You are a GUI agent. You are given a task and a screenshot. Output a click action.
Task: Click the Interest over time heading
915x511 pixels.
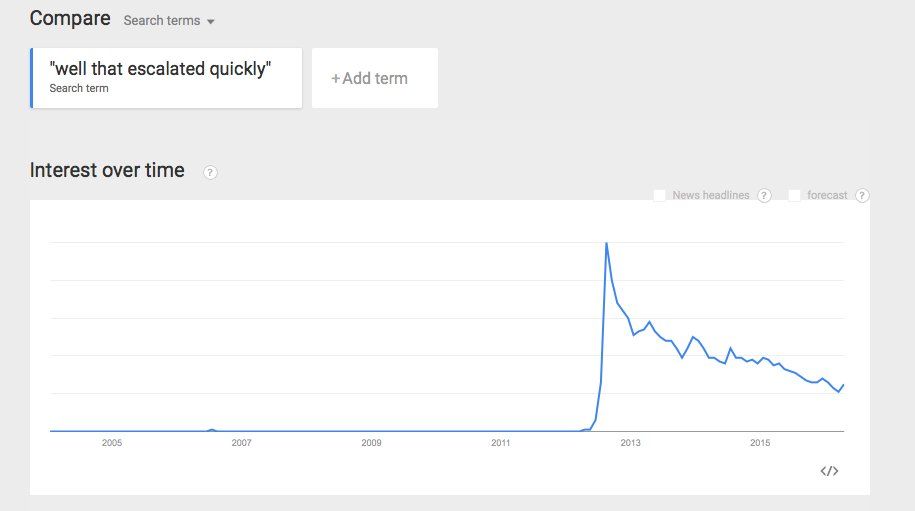107,170
